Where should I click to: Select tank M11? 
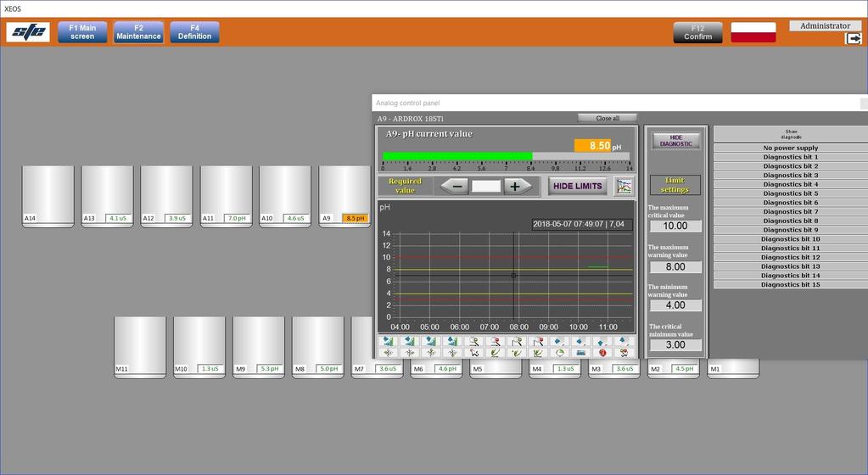pos(139,347)
